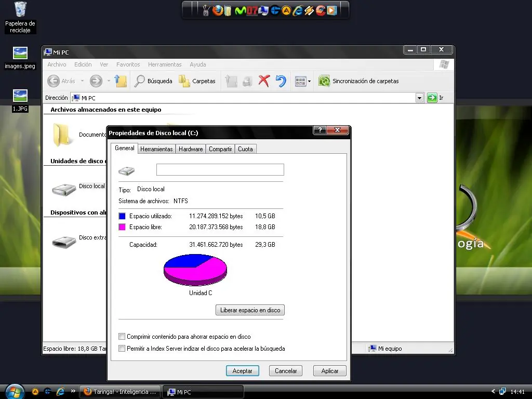Open the Favoritos menu
The height and width of the screenshot is (399, 532).
[128, 64]
